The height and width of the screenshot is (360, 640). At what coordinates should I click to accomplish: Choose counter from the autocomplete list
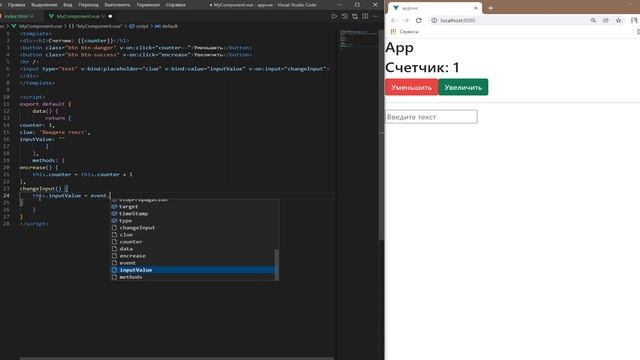click(193, 242)
